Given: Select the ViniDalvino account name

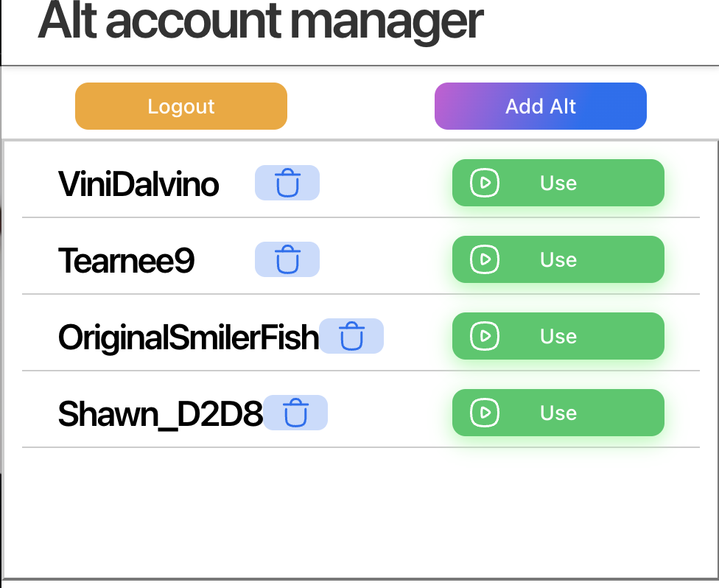Looking at the screenshot, I should coord(138,184).
